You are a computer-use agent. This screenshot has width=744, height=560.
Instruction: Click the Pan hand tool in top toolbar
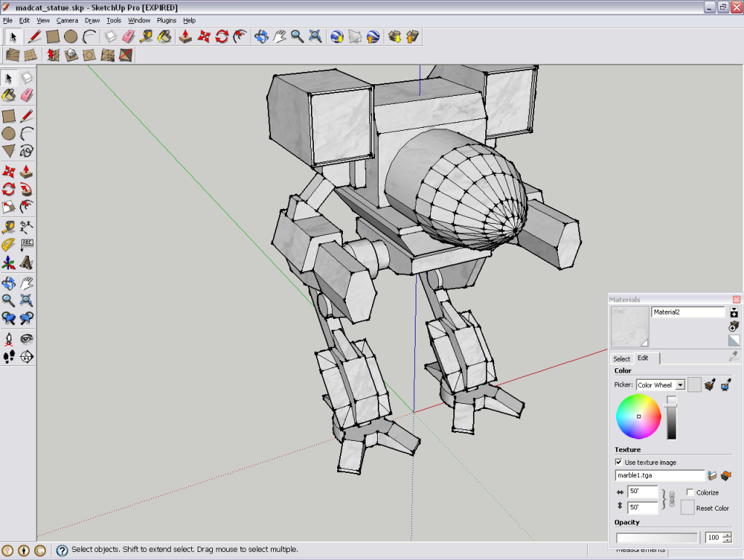(279, 36)
